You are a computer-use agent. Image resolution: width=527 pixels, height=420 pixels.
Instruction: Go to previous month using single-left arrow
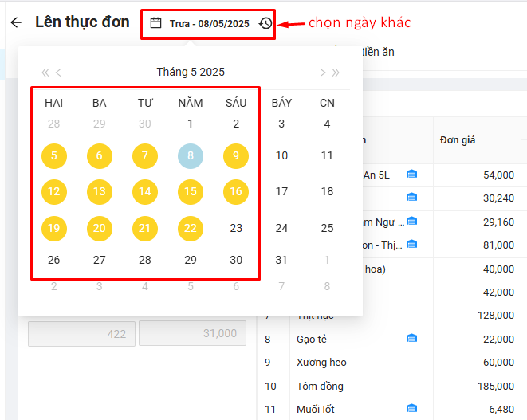[x=59, y=73]
